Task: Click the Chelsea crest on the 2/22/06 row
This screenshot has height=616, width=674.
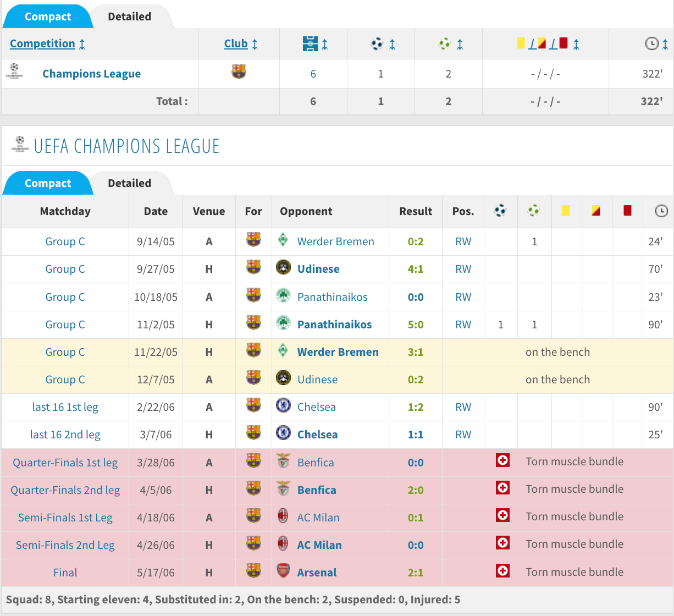Action: [x=283, y=405]
